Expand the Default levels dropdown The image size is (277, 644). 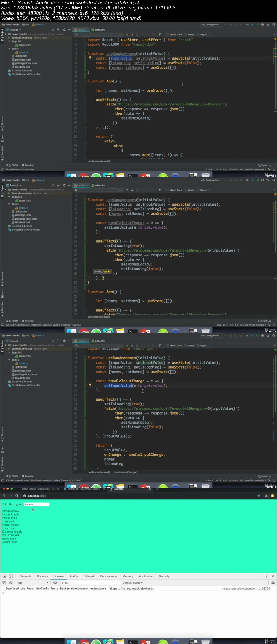[132, 583]
